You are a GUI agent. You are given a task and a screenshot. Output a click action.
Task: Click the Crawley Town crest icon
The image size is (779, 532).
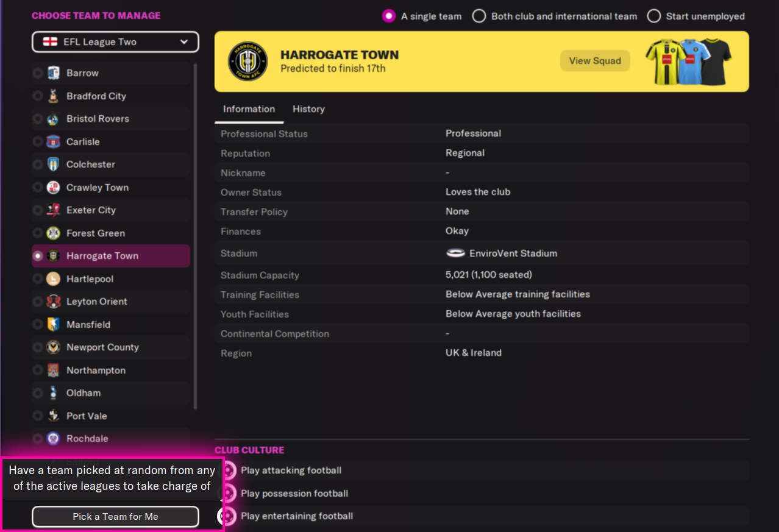tap(54, 187)
